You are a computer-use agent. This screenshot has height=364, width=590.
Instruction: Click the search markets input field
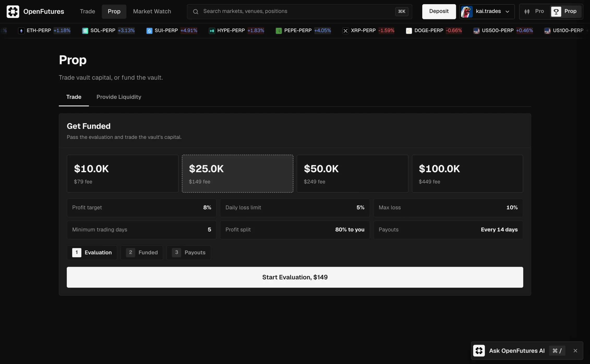point(299,11)
